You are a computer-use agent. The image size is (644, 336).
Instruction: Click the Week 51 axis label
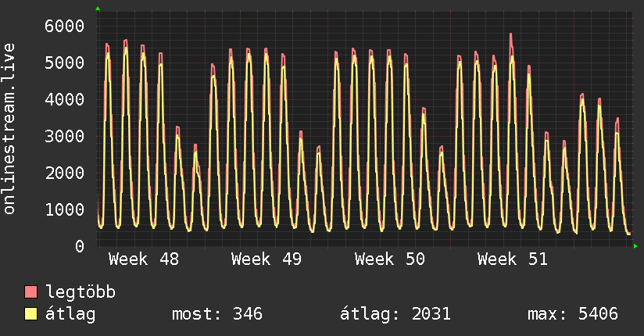[512, 259]
